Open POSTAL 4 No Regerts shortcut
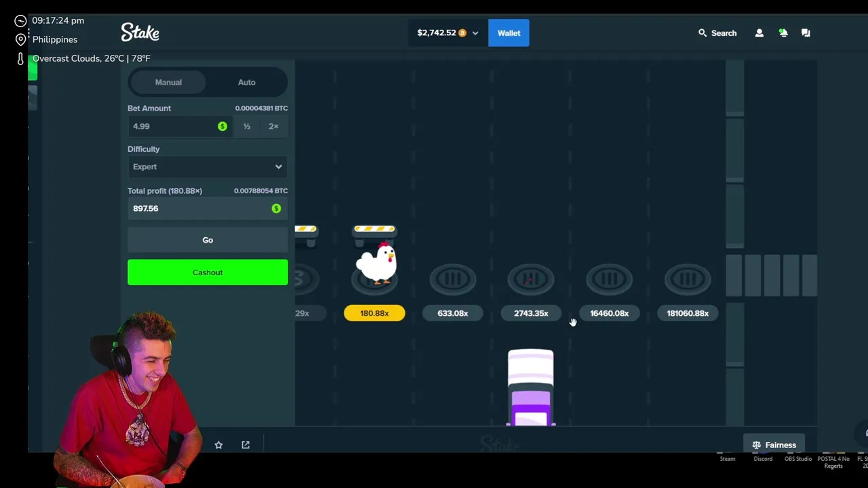This screenshot has height=488, width=868. (833, 461)
